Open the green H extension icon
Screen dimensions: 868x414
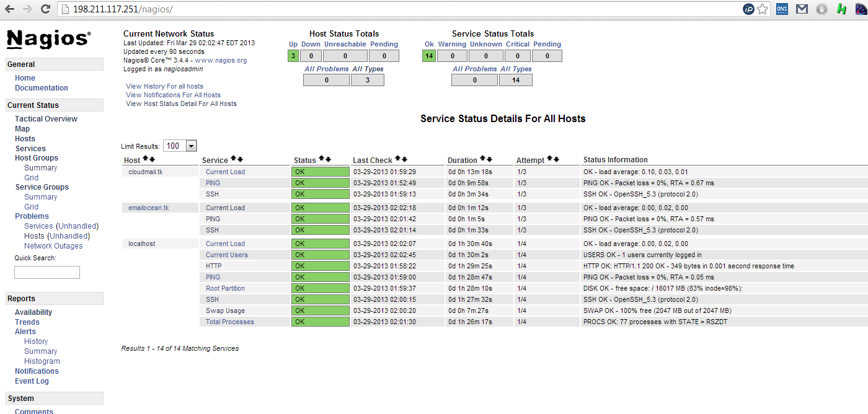point(841,9)
